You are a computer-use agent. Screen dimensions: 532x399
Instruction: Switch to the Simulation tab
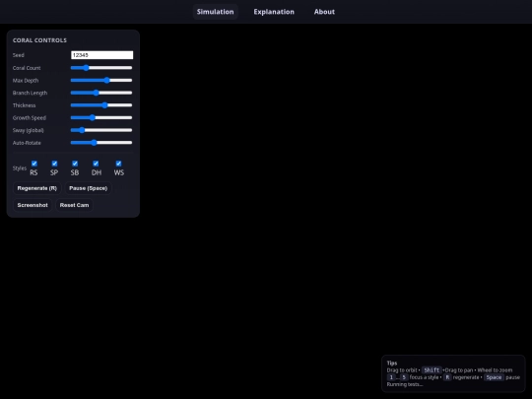coord(215,12)
